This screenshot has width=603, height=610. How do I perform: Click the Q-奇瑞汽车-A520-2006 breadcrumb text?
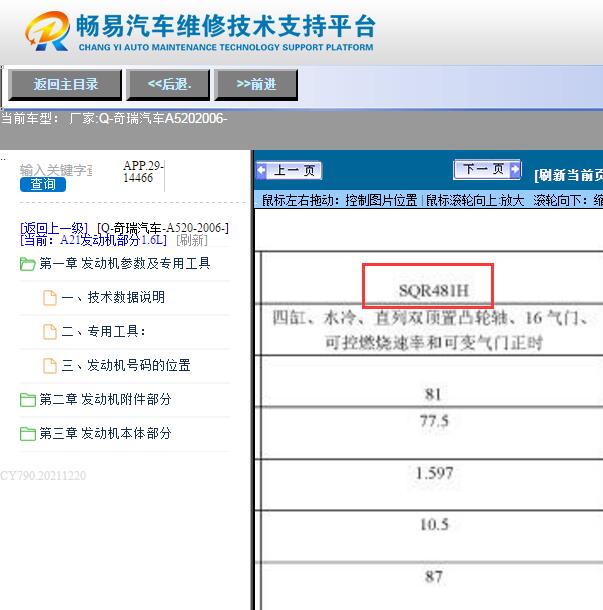(163, 228)
